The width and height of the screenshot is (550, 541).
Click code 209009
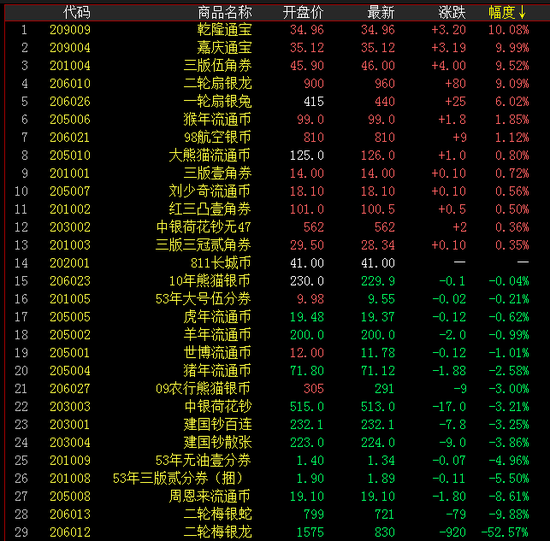pyautogui.click(x=70, y=30)
